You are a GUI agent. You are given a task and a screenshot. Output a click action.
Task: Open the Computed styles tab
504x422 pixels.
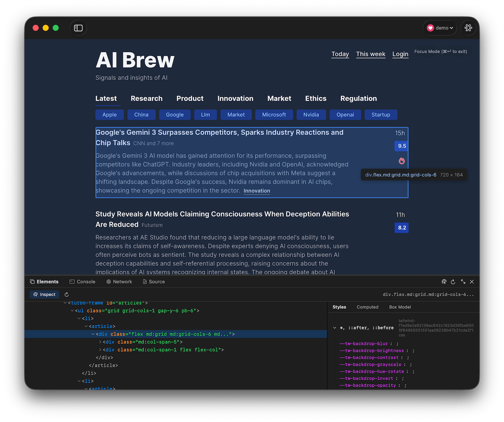click(367, 307)
